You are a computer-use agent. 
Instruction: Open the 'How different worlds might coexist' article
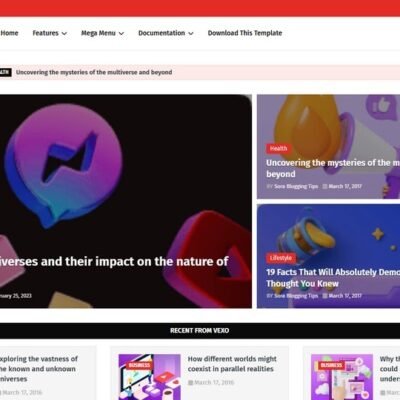click(232, 364)
